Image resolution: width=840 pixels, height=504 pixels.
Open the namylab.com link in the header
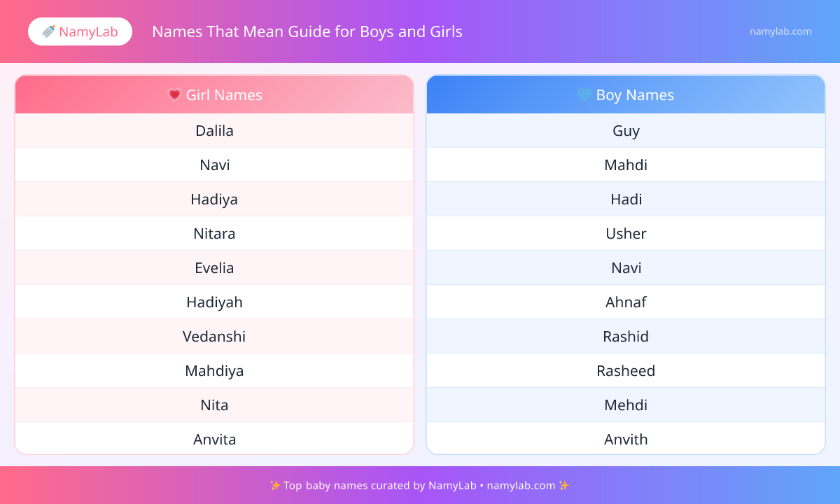780,31
